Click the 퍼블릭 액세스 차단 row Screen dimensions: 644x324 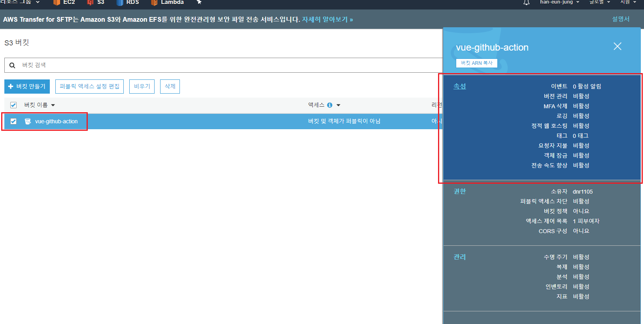555,201
